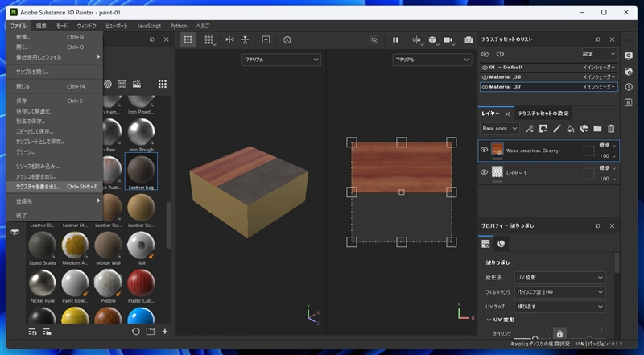Pause rendering with the pause button
Screen dimensions: 644x355
point(395,40)
